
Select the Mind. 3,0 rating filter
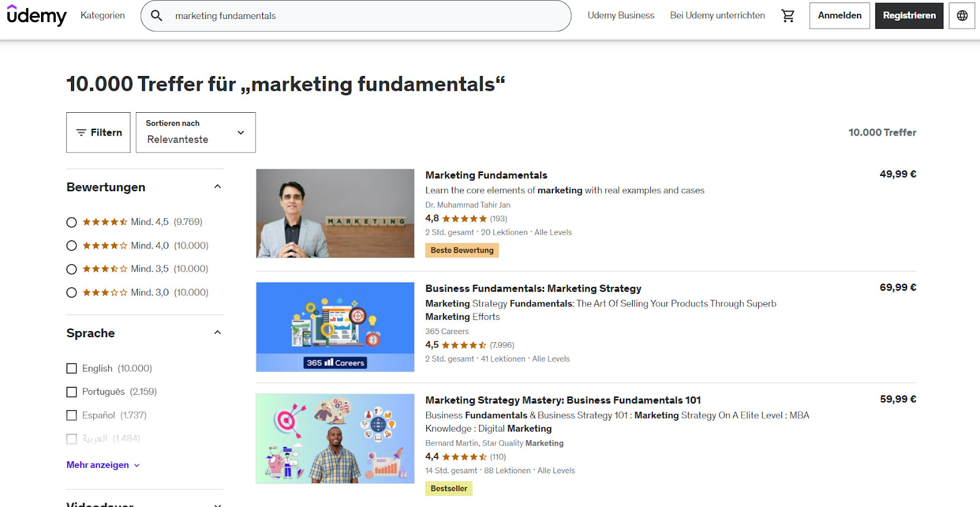pos(72,292)
